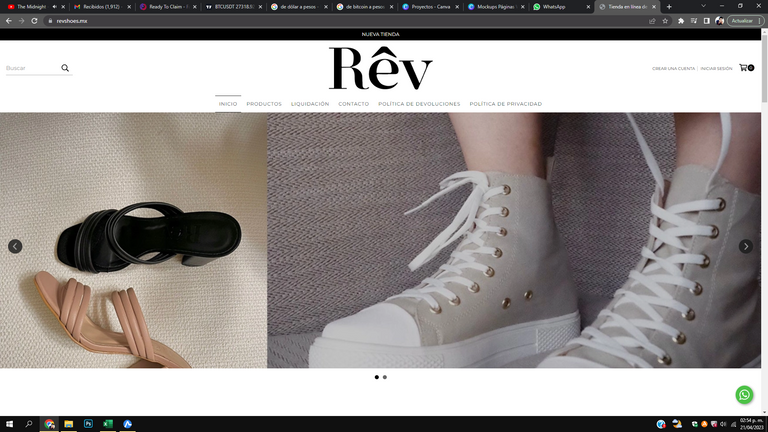The height and width of the screenshot is (432, 768).
Task: Open Photoshop from taskbar
Action: 88,424
